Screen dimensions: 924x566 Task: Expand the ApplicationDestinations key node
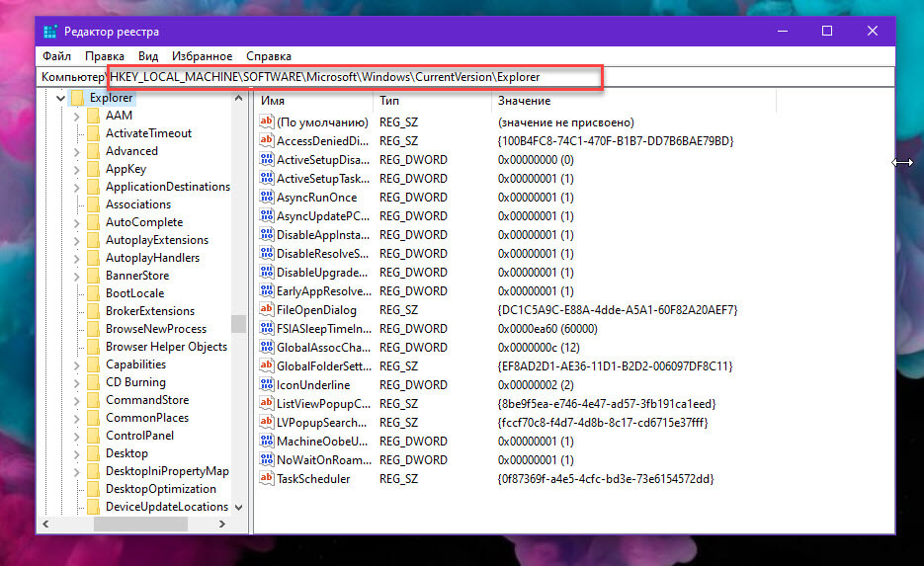[77, 188]
